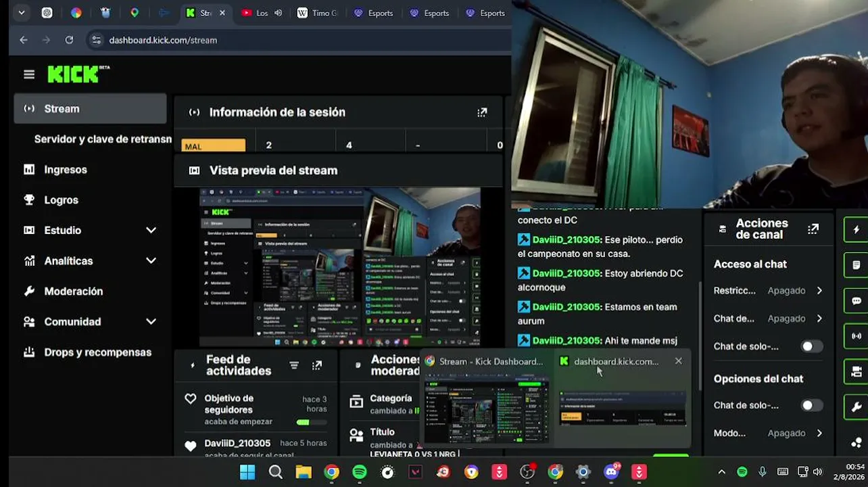868x487 pixels.
Task: Open Windows taskbar search
Action: 276,472
